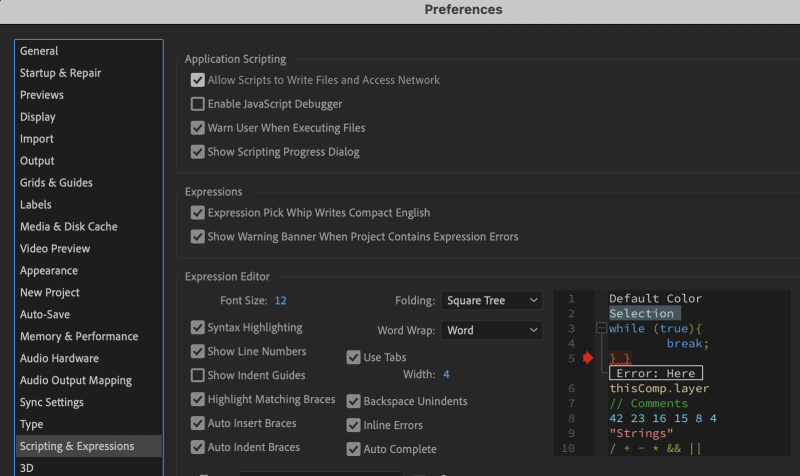800x476 pixels.
Task: Open the Startup & Repair section
Action: (x=60, y=73)
